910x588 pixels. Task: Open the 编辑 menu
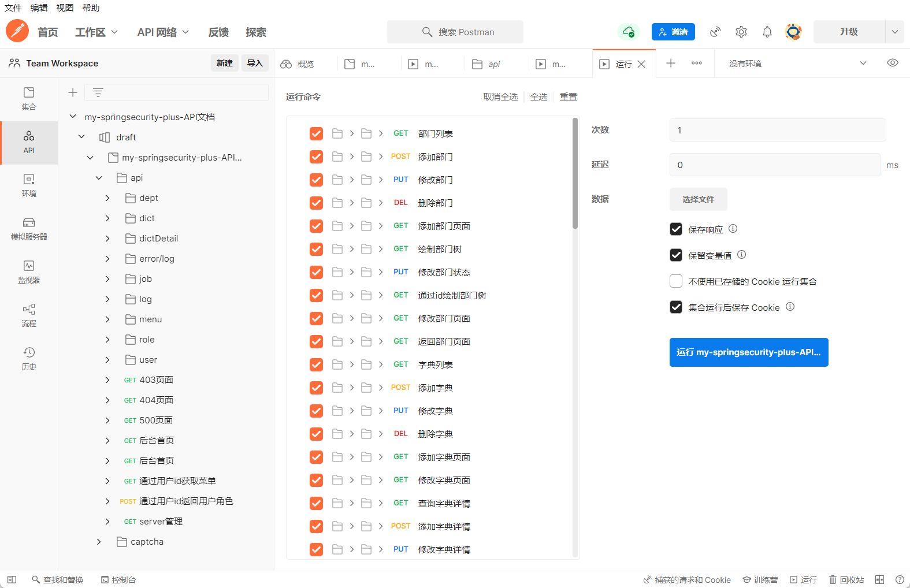point(39,8)
